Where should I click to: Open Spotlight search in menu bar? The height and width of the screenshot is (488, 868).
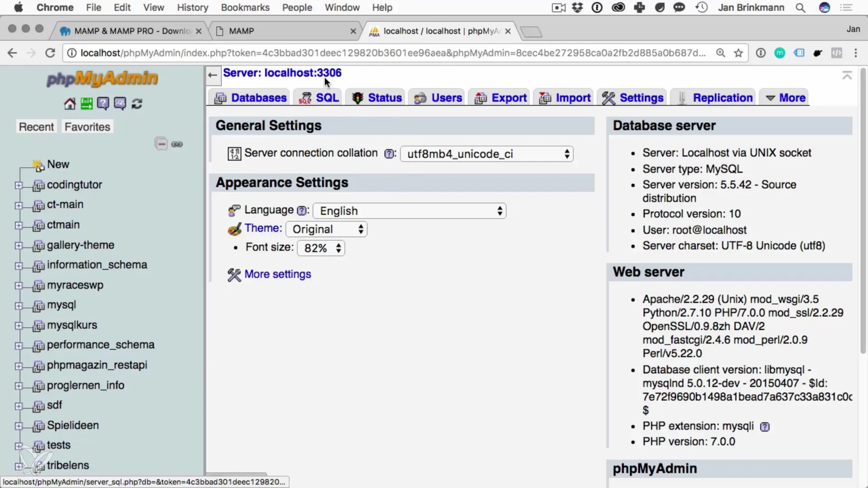point(800,8)
